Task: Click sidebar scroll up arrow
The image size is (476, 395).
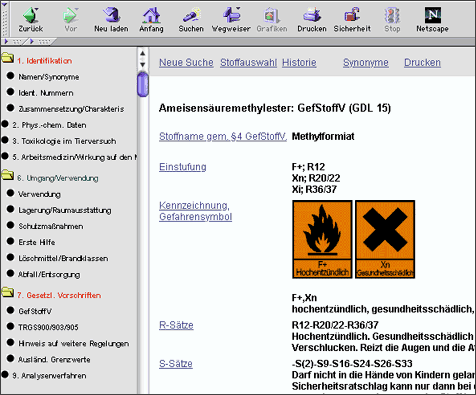Action: [x=143, y=53]
